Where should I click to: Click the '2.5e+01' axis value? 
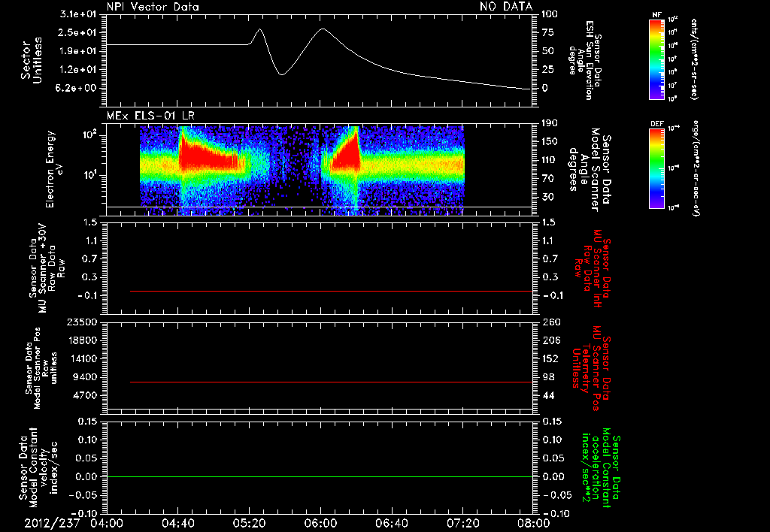coord(78,32)
